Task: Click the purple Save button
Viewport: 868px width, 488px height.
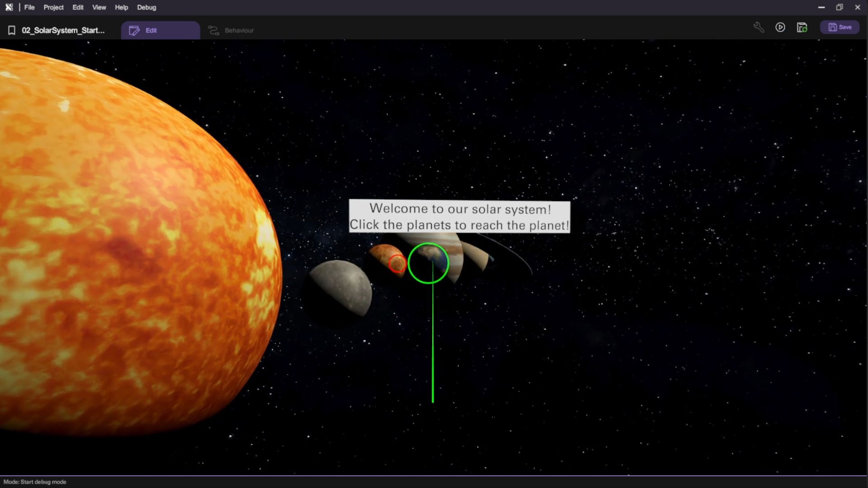Action: [840, 27]
